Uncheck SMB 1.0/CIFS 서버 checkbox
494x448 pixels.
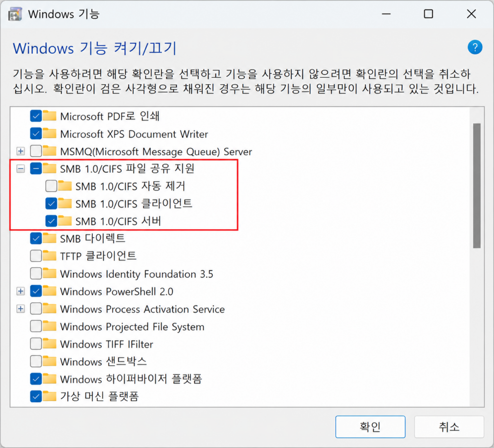point(51,221)
